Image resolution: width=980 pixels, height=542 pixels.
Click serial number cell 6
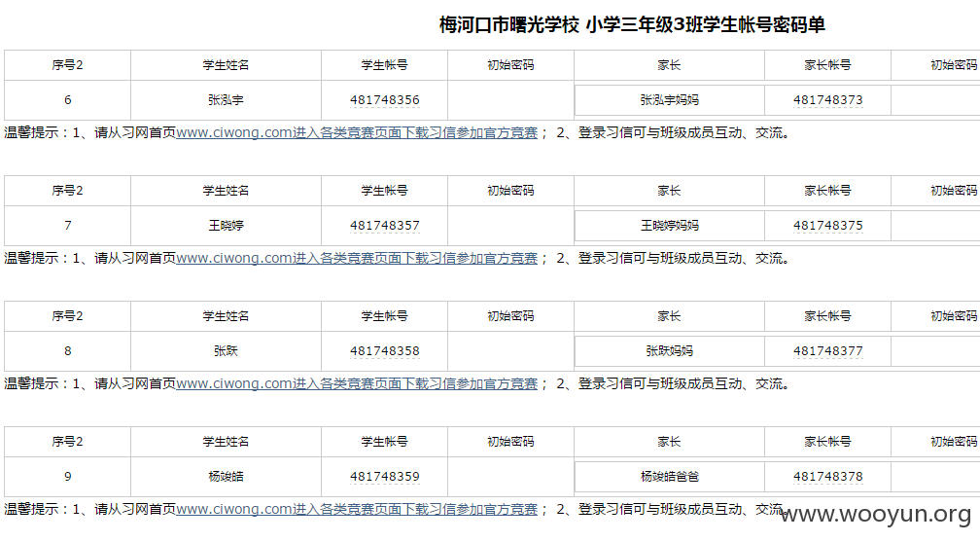67,100
